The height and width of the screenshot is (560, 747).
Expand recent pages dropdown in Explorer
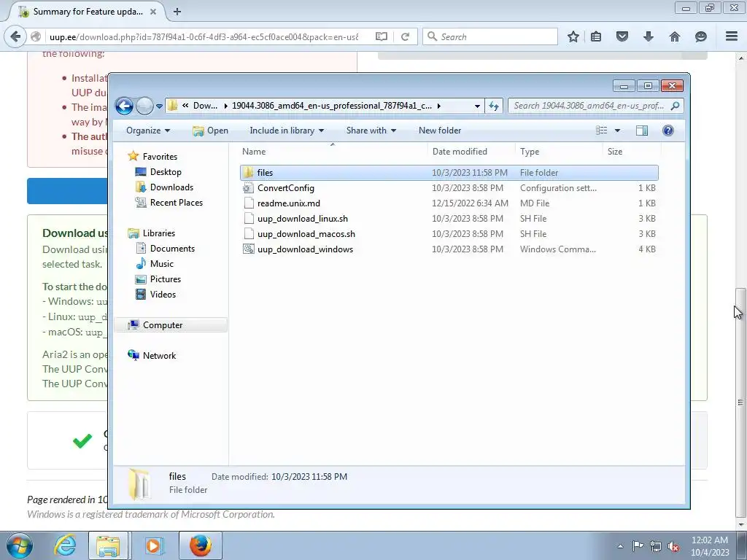159,106
